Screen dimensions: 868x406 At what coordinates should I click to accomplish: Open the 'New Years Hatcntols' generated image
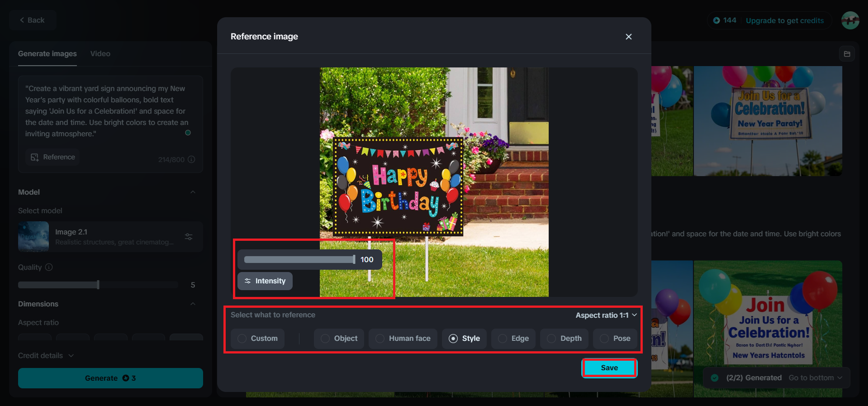coord(768,329)
